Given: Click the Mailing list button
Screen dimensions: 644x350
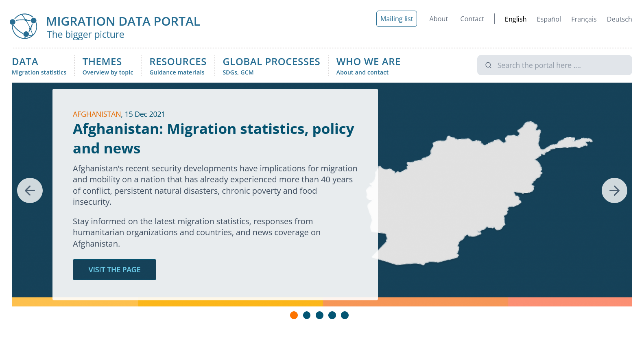Looking at the screenshot, I should (x=396, y=19).
